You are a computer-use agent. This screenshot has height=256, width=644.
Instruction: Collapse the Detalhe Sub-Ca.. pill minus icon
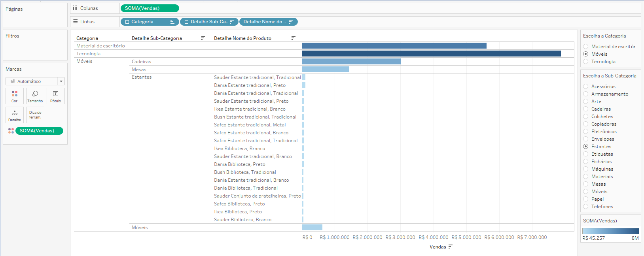point(186,22)
